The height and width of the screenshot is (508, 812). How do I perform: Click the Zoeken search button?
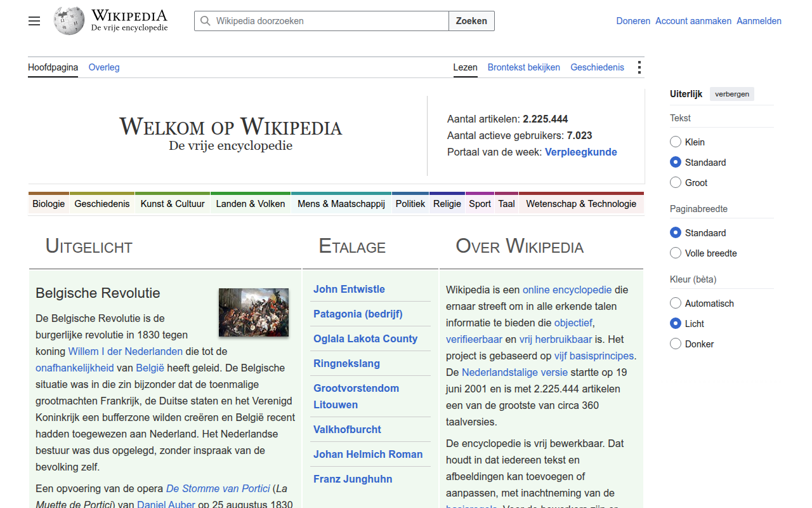click(471, 21)
